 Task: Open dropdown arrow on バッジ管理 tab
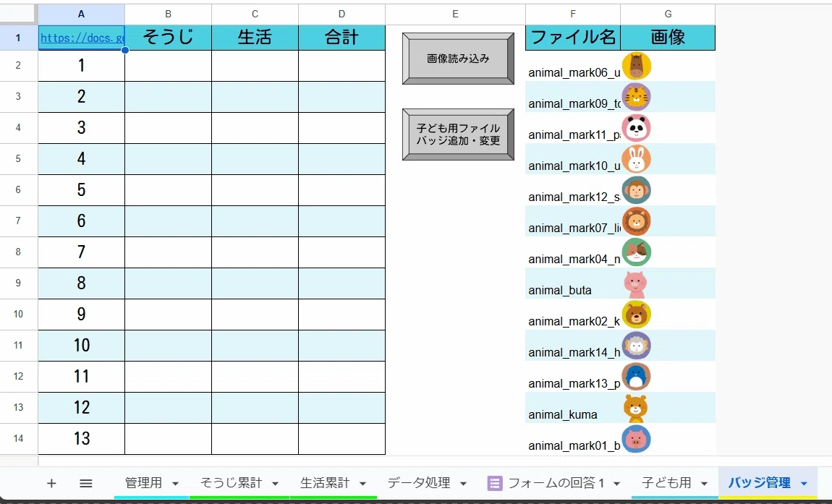point(804,483)
